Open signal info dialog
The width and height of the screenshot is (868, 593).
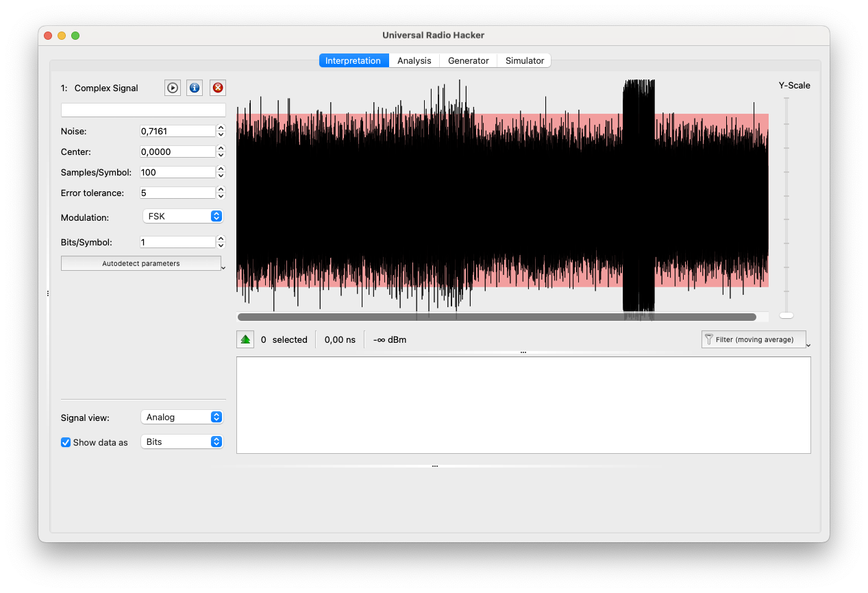point(195,88)
